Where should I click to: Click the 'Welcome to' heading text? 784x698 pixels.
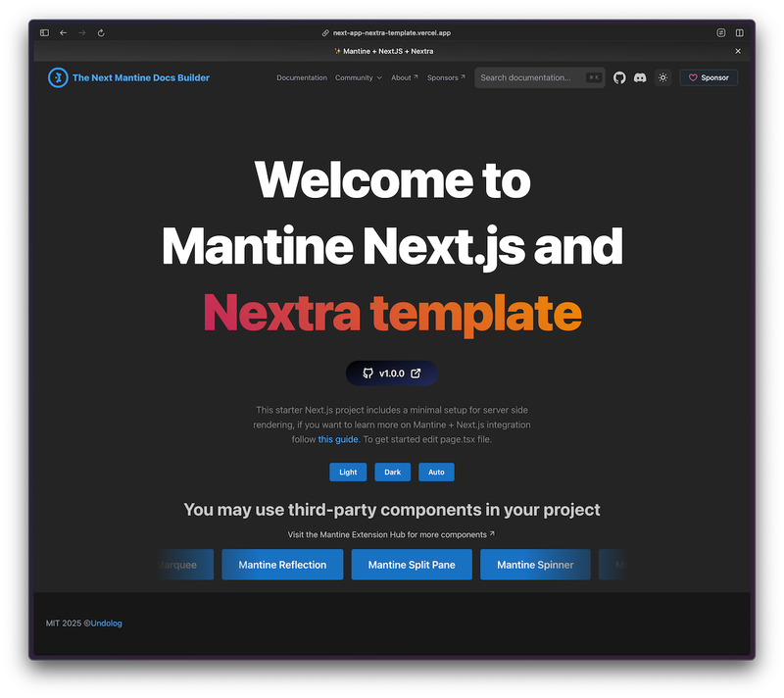click(393, 180)
